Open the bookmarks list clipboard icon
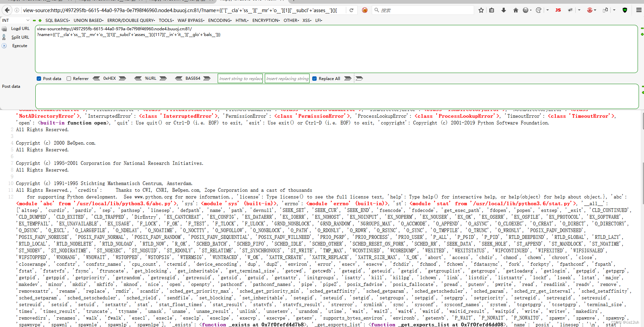644x327 pixels. [x=492, y=10]
